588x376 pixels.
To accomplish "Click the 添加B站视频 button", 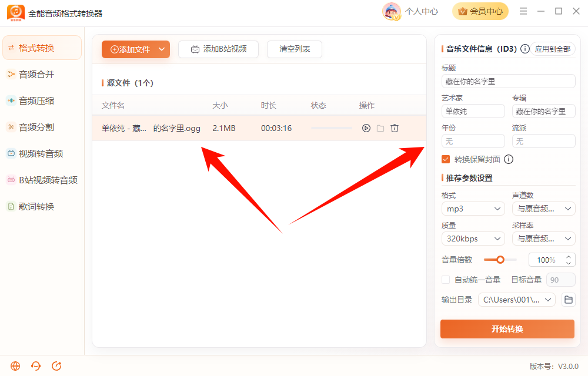I will (218, 49).
